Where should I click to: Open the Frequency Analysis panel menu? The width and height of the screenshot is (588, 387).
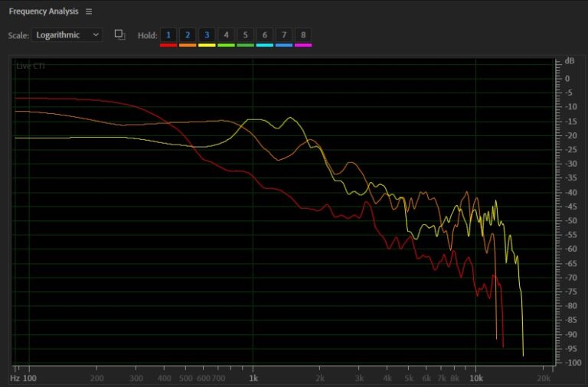coord(89,11)
